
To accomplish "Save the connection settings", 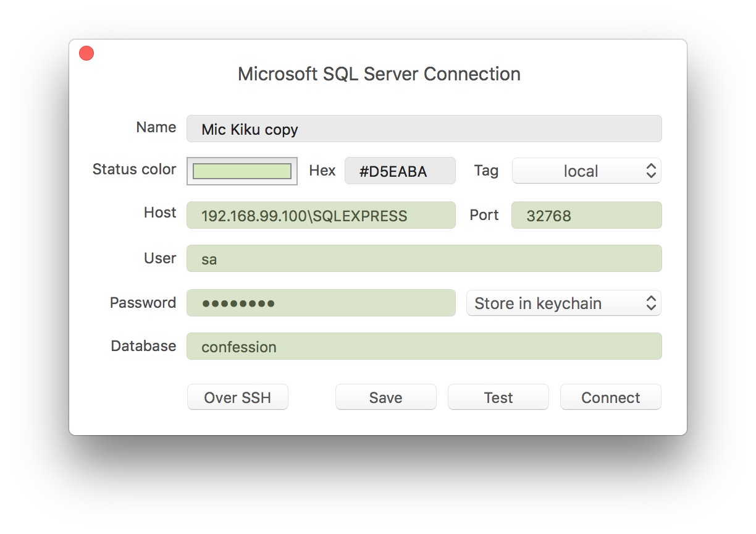I will pyautogui.click(x=385, y=397).
